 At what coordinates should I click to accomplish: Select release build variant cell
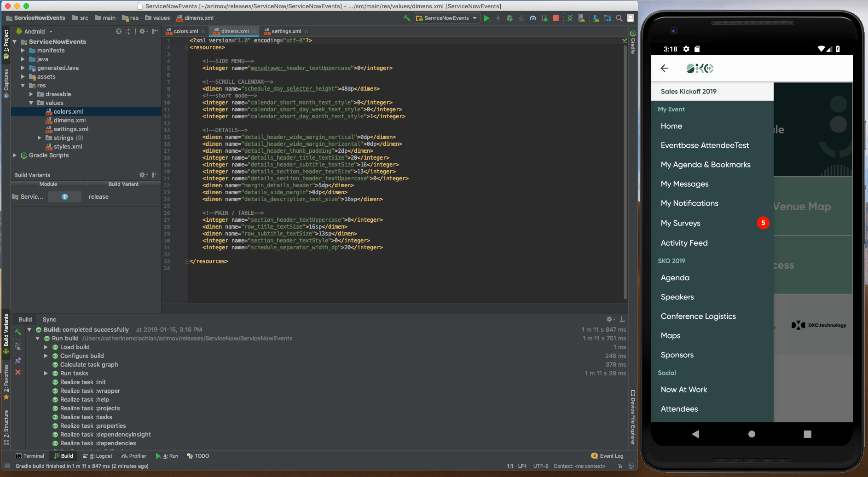click(123, 197)
